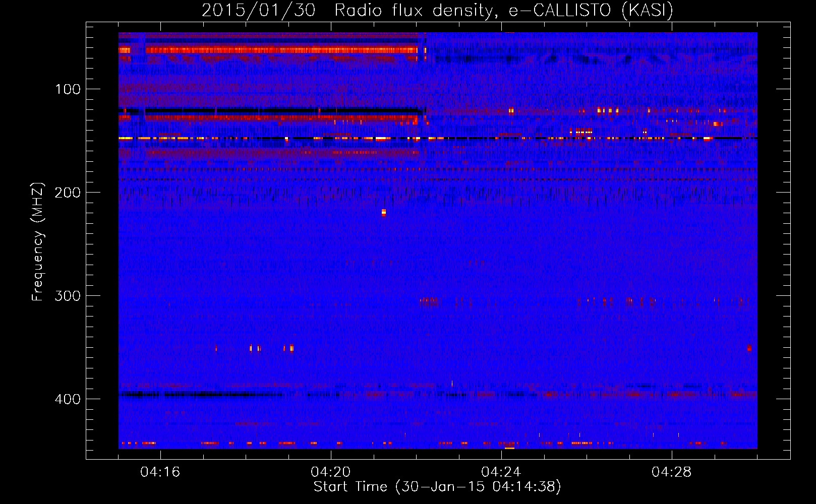816x504 pixels.
Task: Click the '200' frequency tick label
Action: [68, 193]
